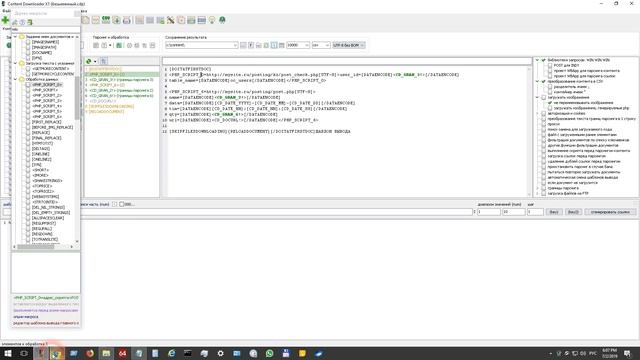This screenshot has height=360, width=640.
Task: Click the Windows Start button
Action: coord(8,353)
